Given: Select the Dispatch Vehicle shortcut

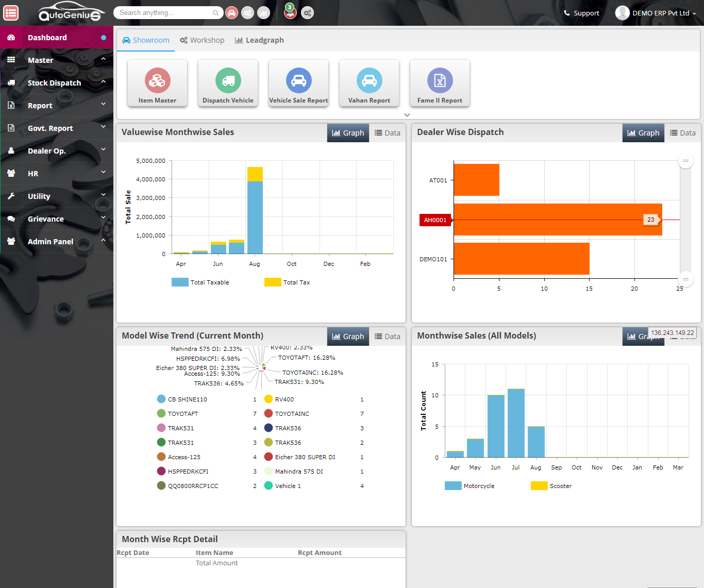Looking at the screenshot, I should click(228, 83).
